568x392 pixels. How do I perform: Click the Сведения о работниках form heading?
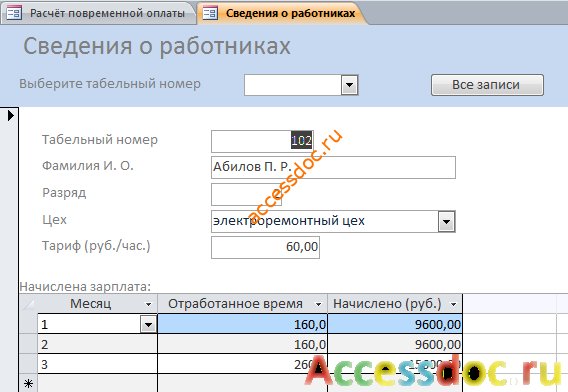157,46
